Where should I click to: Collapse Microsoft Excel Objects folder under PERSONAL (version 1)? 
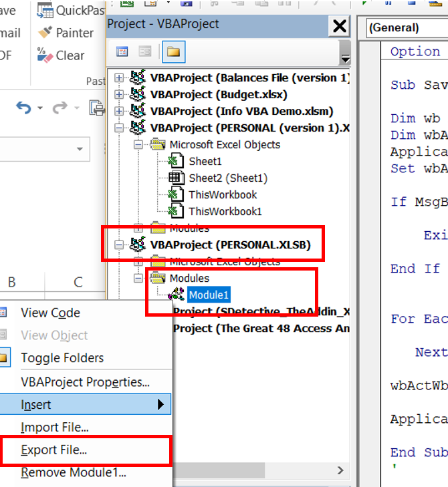(x=138, y=145)
